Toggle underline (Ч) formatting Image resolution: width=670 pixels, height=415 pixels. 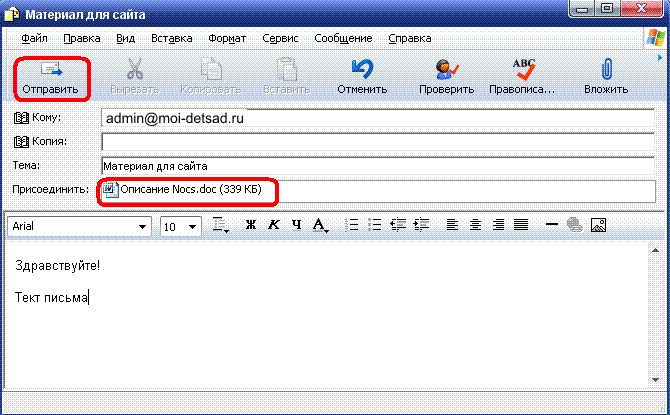coord(296,226)
